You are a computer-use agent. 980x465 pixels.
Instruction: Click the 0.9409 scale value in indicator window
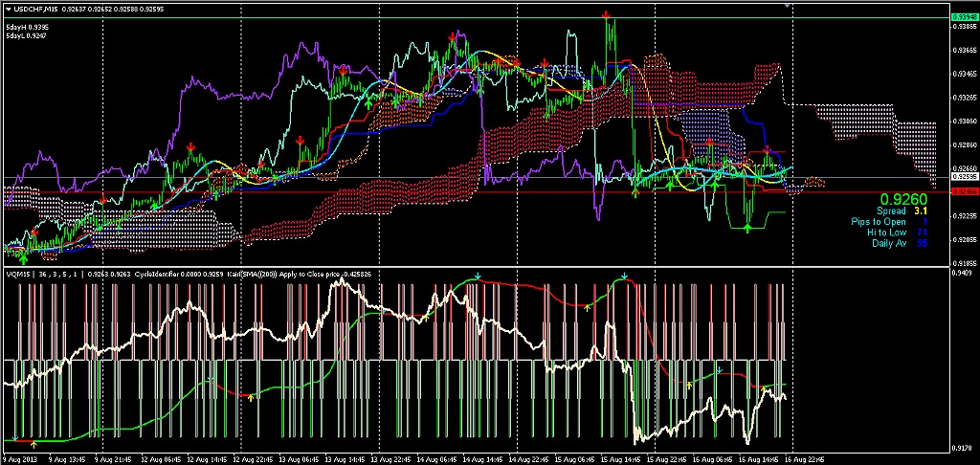[x=961, y=271]
